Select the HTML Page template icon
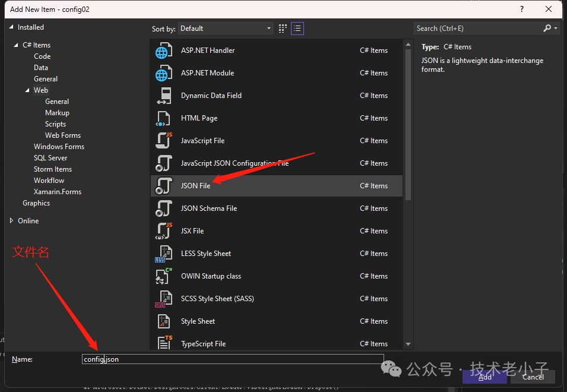The image size is (567, 392). click(163, 119)
